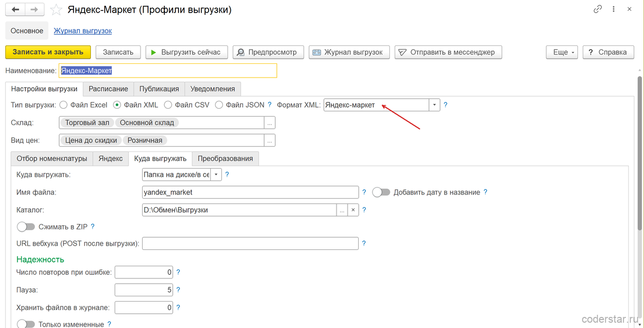Click into the URL вебхука field
Screen dimensions: 644x328
(x=250, y=243)
